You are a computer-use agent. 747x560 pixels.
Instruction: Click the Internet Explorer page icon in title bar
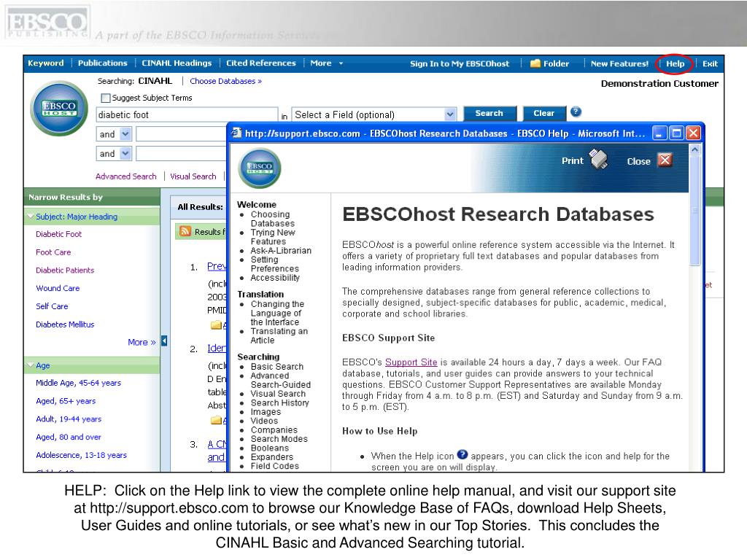[236, 133]
